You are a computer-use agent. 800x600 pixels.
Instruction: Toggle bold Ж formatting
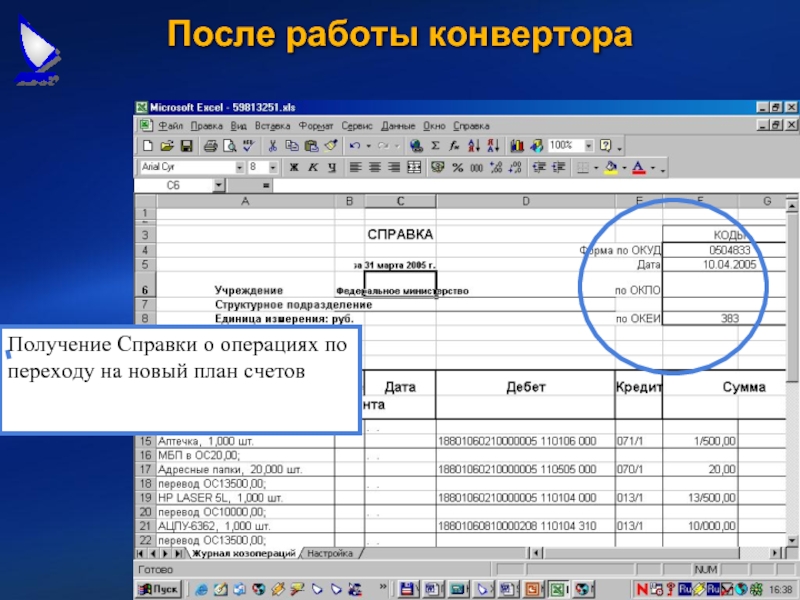tap(294, 167)
